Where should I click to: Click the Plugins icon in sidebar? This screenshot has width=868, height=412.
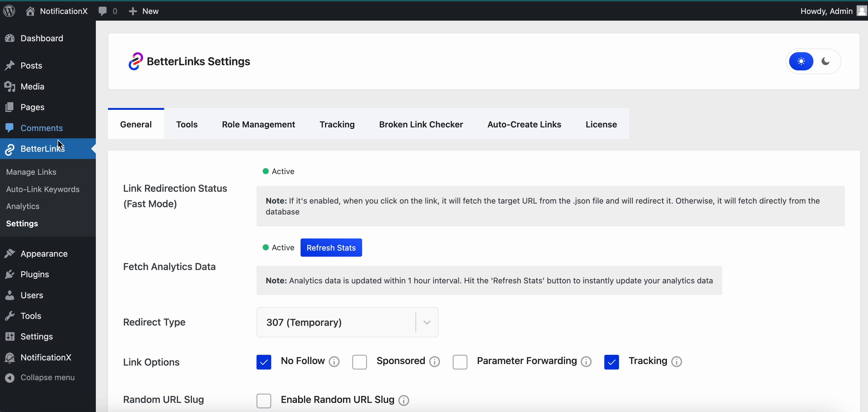pos(10,274)
